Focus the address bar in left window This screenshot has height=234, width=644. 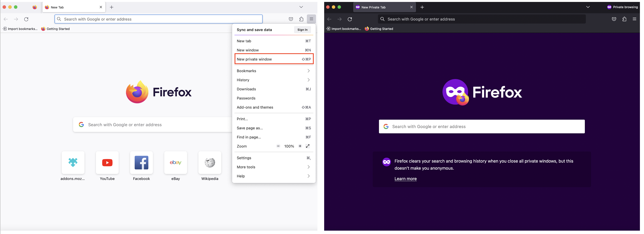[158, 19]
